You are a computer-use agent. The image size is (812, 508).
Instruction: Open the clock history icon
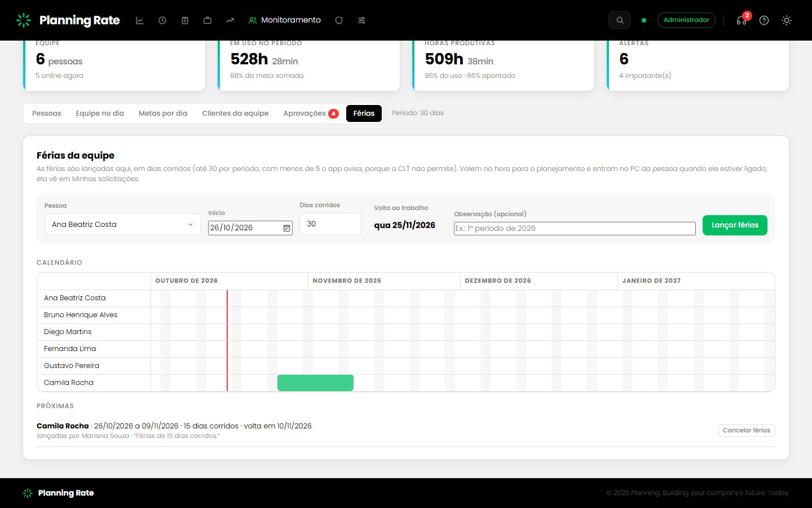pyautogui.click(x=162, y=20)
